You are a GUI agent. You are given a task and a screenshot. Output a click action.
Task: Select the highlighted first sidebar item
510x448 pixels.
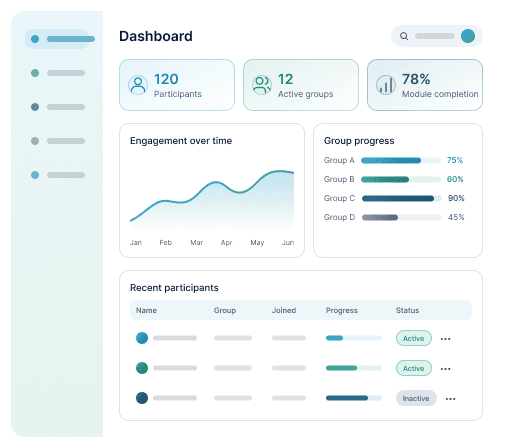coord(57,39)
